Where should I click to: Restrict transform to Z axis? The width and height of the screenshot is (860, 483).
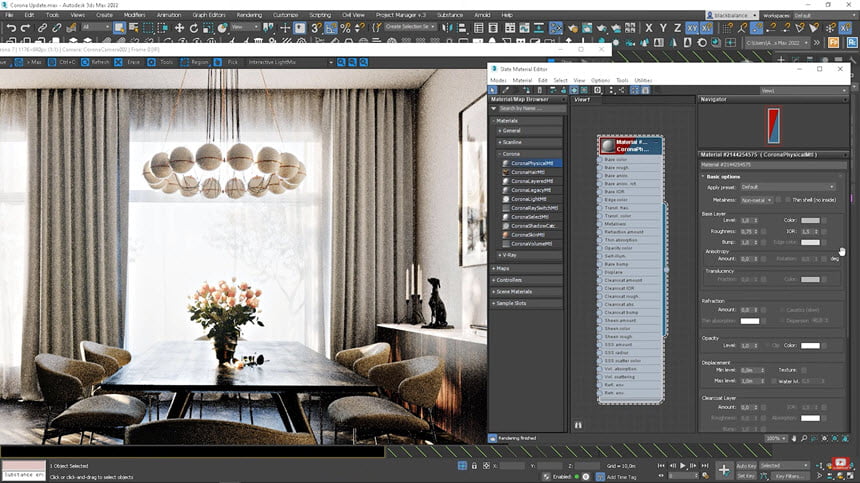click(x=677, y=27)
